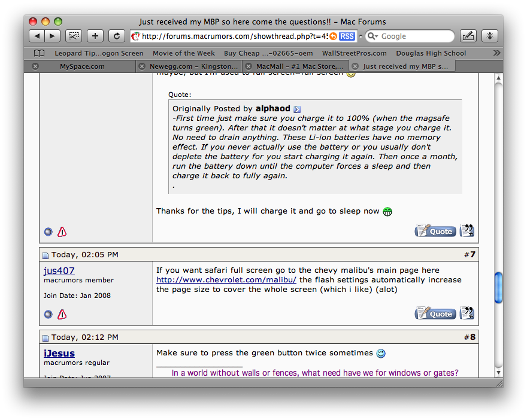Close the Newegg.com tab
527x420 pixels.
click(x=142, y=66)
